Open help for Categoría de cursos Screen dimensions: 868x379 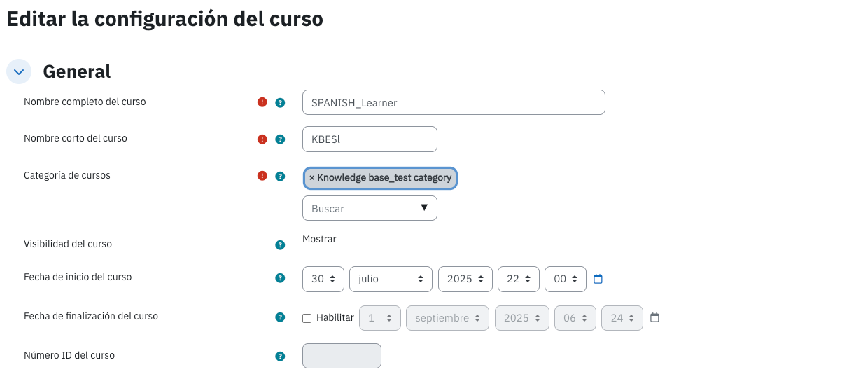click(280, 176)
